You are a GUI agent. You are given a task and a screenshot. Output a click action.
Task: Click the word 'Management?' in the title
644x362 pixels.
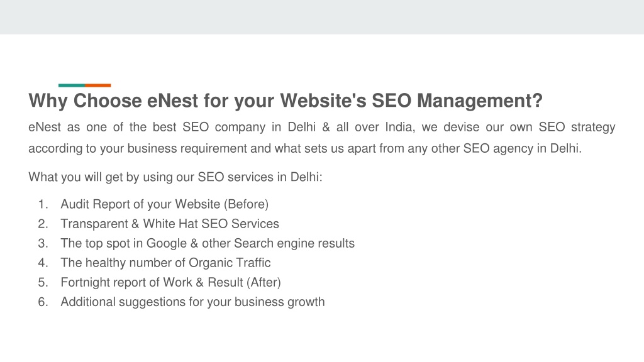(x=480, y=101)
